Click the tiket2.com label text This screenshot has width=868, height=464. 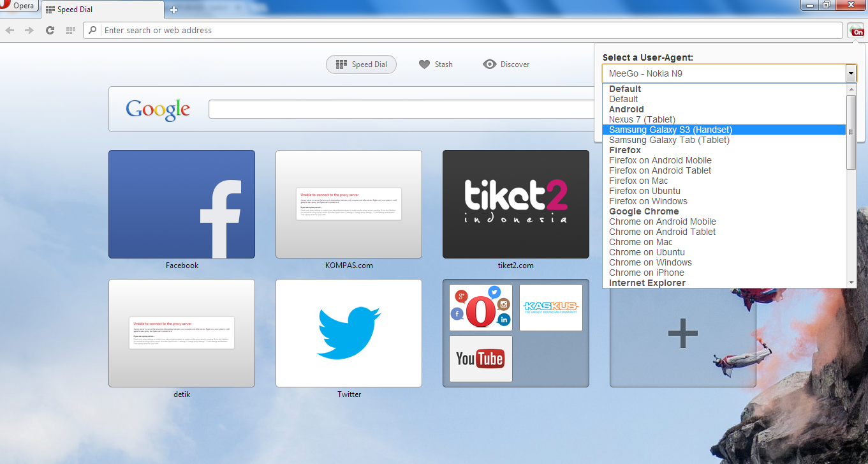click(516, 266)
